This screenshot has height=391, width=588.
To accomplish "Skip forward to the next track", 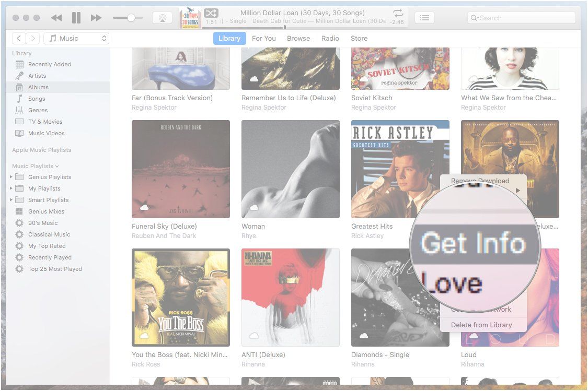I will (x=96, y=17).
